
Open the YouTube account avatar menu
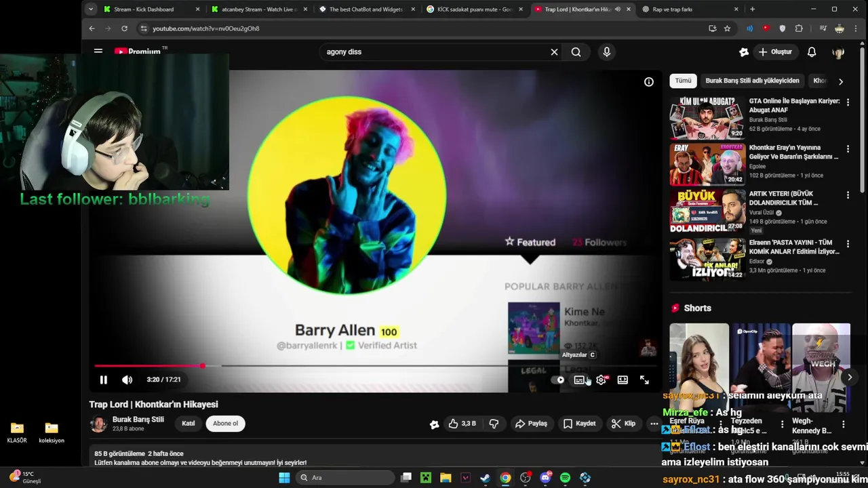[838, 52]
